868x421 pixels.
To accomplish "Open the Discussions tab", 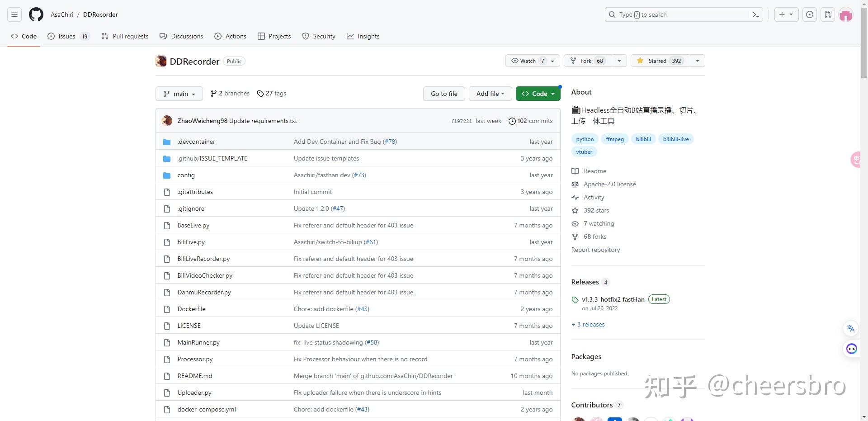I will 181,36.
